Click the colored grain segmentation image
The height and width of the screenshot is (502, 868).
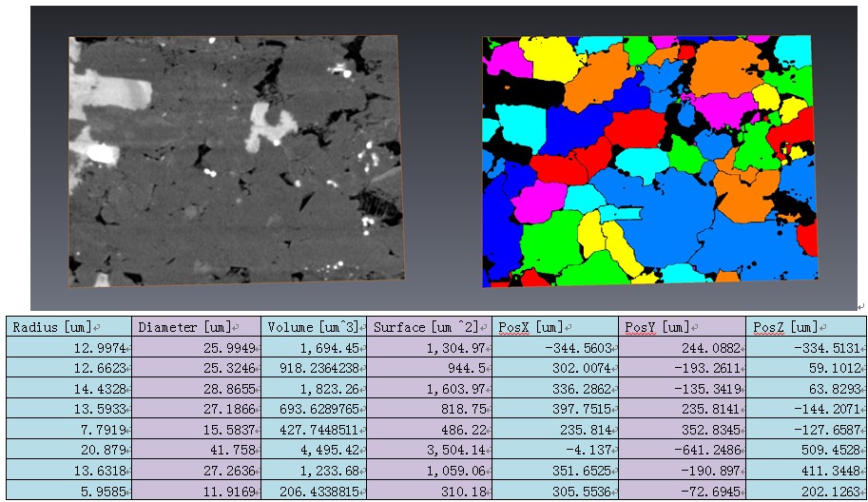[650, 161]
